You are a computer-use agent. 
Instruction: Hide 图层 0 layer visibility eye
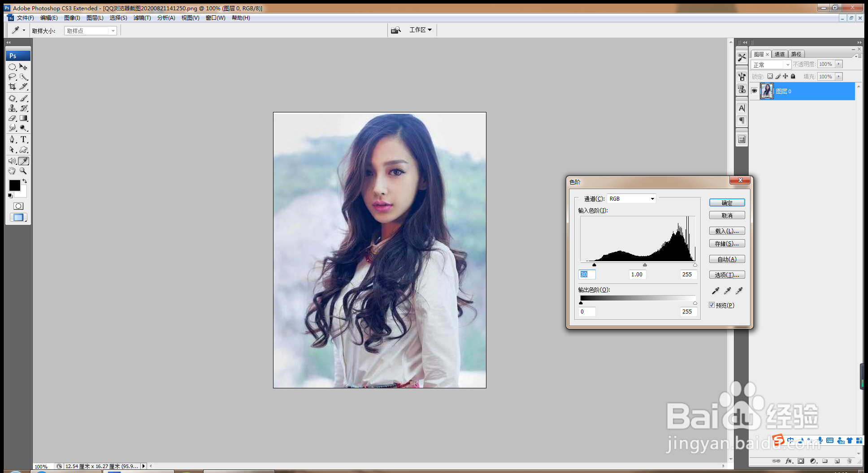coord(754,91)
